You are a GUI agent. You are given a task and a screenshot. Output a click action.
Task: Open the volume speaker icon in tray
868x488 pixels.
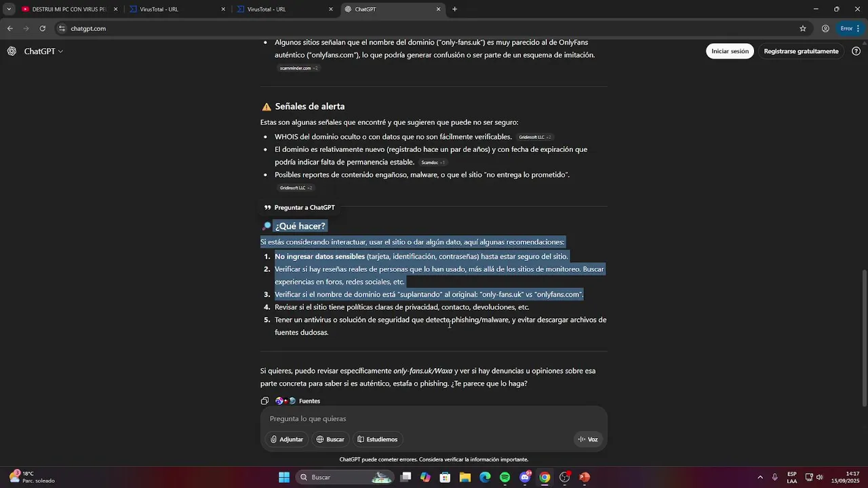tap(820, 477)
